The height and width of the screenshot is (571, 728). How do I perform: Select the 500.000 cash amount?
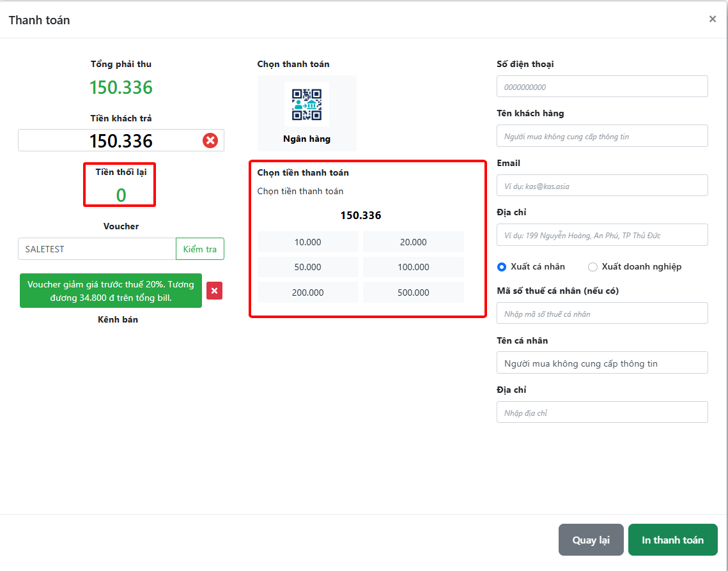coord(413,293)
